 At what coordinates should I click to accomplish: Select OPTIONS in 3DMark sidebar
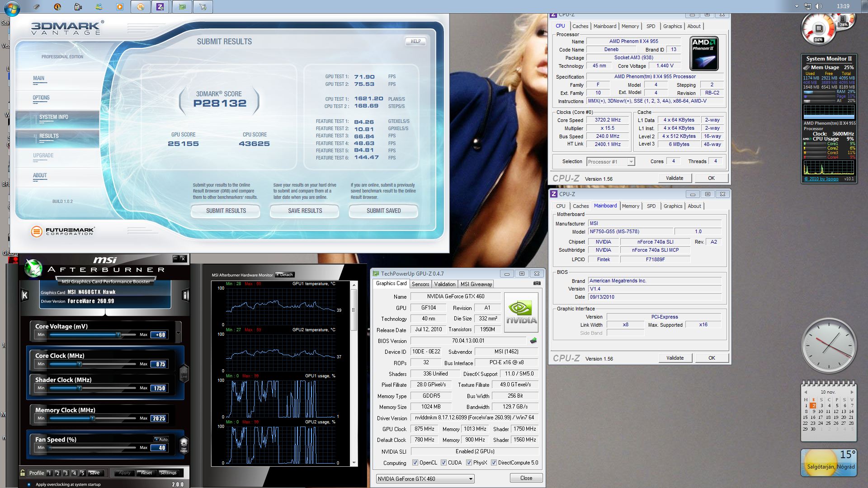pos(41,98)
